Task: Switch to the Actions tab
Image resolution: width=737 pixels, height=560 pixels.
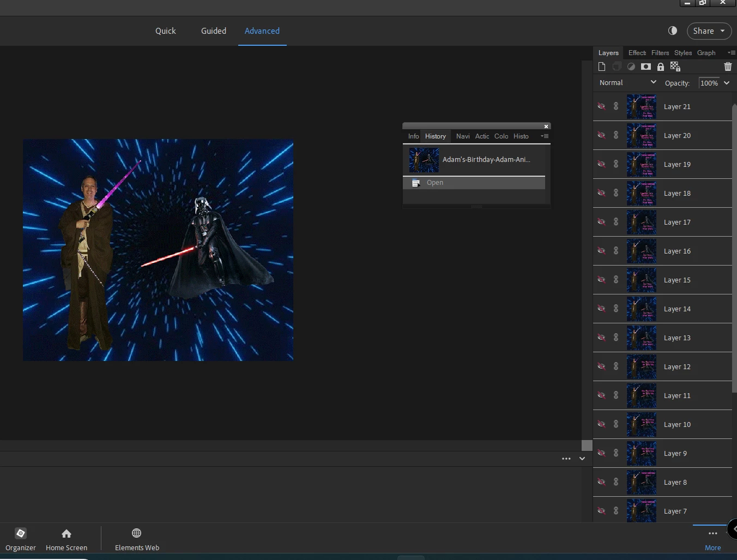Action: [x=482, y=136]
